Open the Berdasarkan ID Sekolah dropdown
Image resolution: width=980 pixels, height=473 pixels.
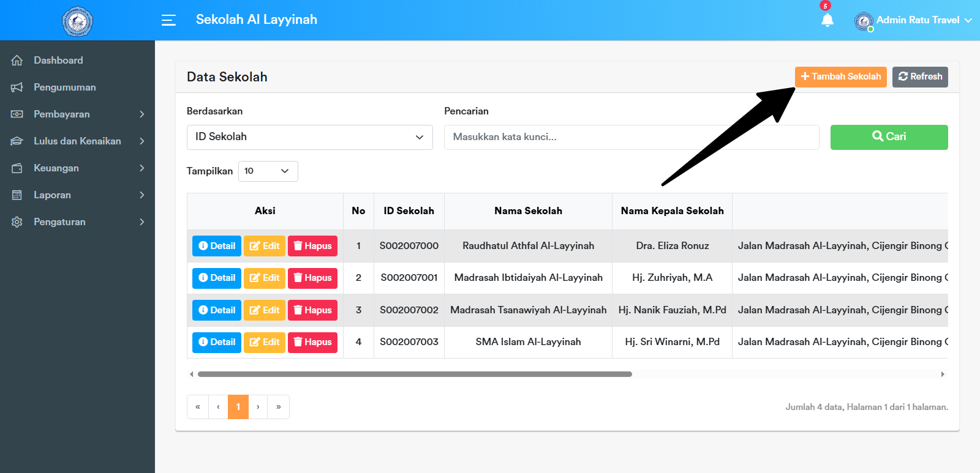[x=309, y=137]
